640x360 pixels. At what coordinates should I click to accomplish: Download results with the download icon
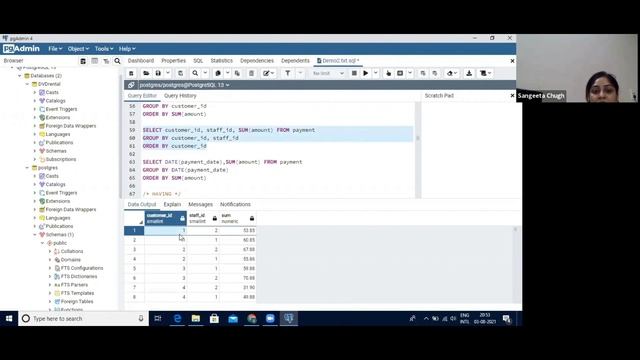469,73
